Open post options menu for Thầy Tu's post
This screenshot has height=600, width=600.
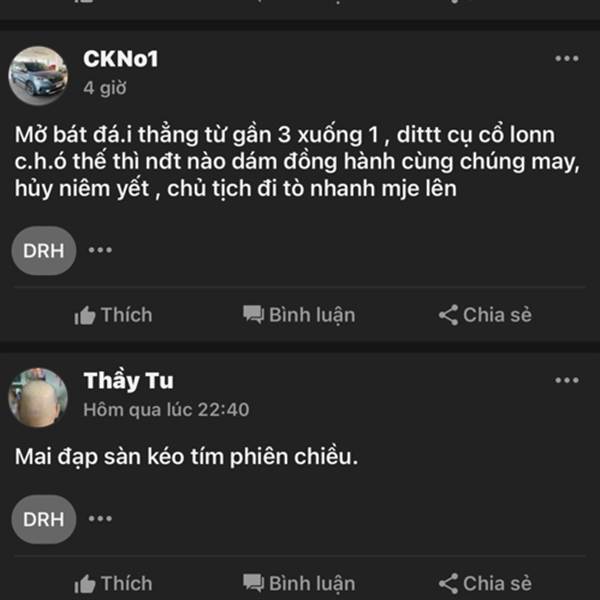click(567, 380)
